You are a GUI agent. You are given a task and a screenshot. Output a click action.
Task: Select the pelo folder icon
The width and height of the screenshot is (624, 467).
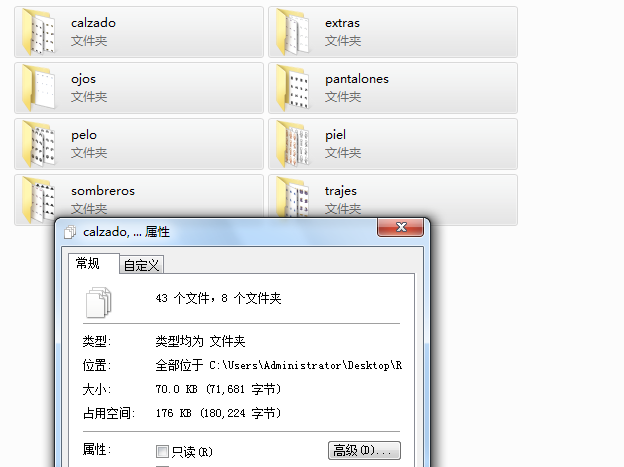39,144
